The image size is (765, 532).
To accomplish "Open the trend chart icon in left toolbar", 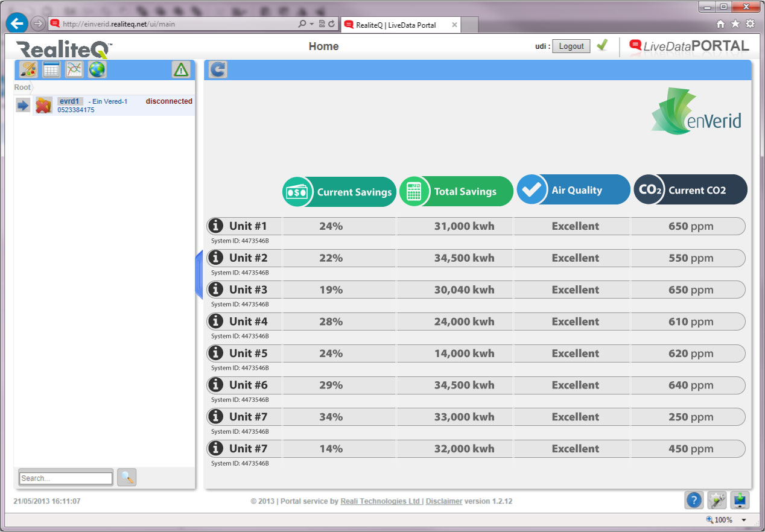I will click(x=74, y=69).
